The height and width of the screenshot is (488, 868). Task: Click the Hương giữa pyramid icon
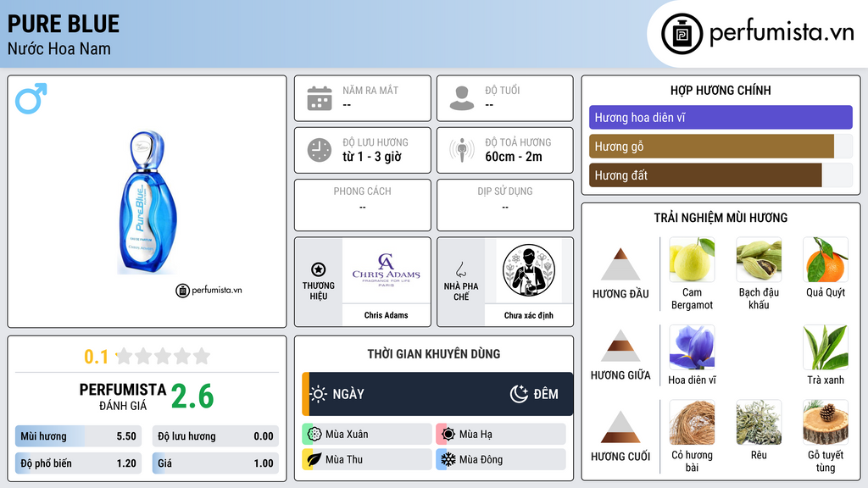click(x=620, y=346)
